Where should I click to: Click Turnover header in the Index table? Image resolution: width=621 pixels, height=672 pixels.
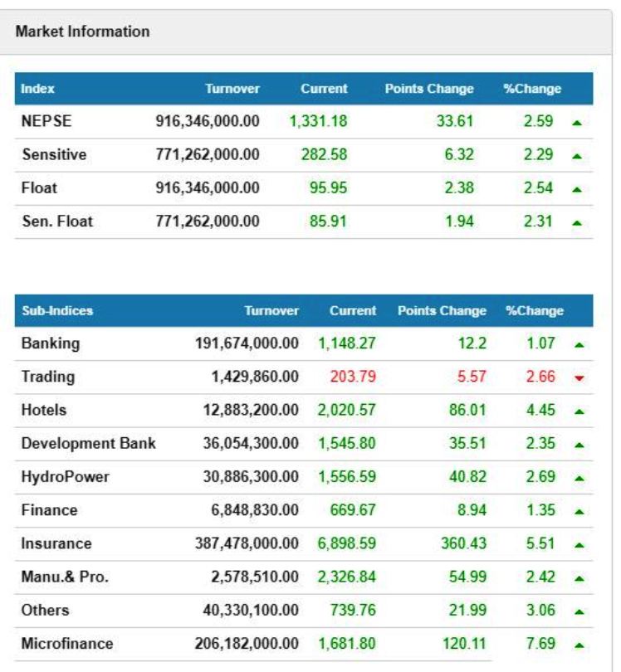[x=232, y=89]
